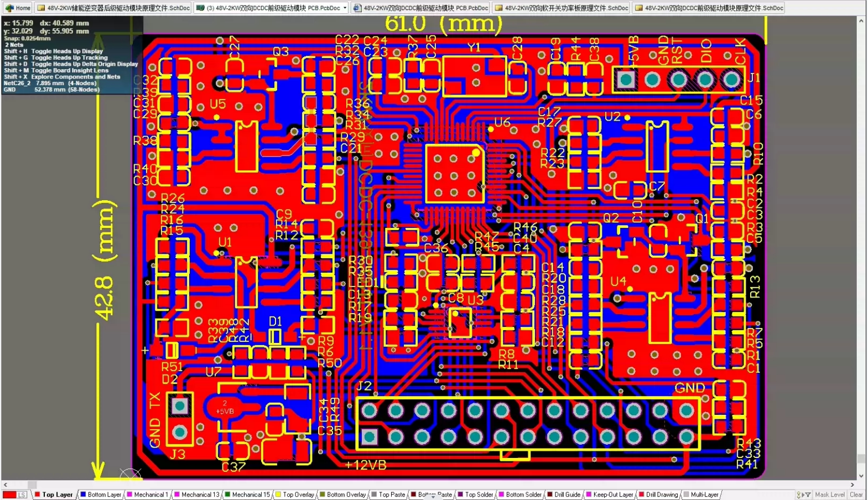Select the GND round pad of J3
This screenshot has width=868, height=500.
pyautogui.click(x=179, y=431)
